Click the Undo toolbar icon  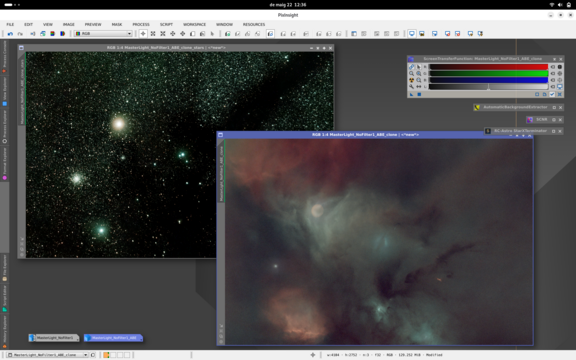pos(10,34)
